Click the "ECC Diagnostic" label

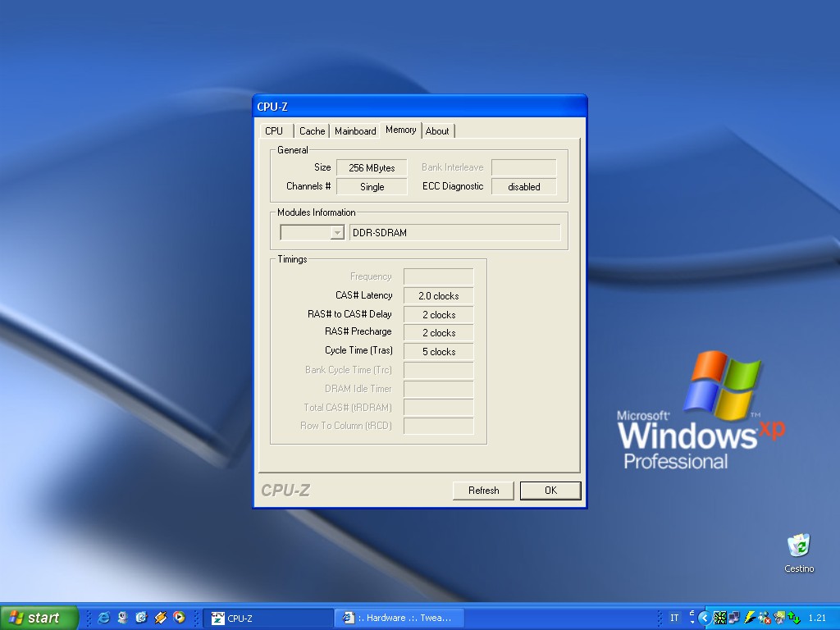click(453, 186)
